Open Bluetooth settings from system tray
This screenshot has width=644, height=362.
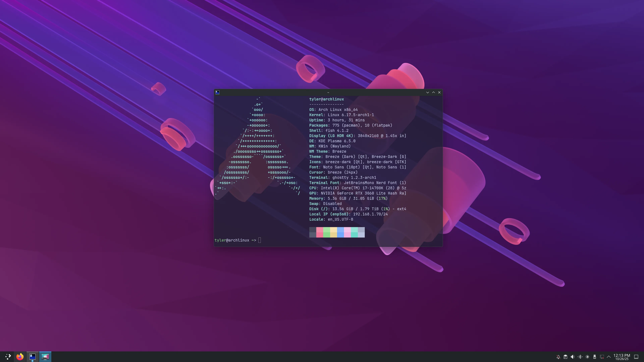[x=580, y=357]
